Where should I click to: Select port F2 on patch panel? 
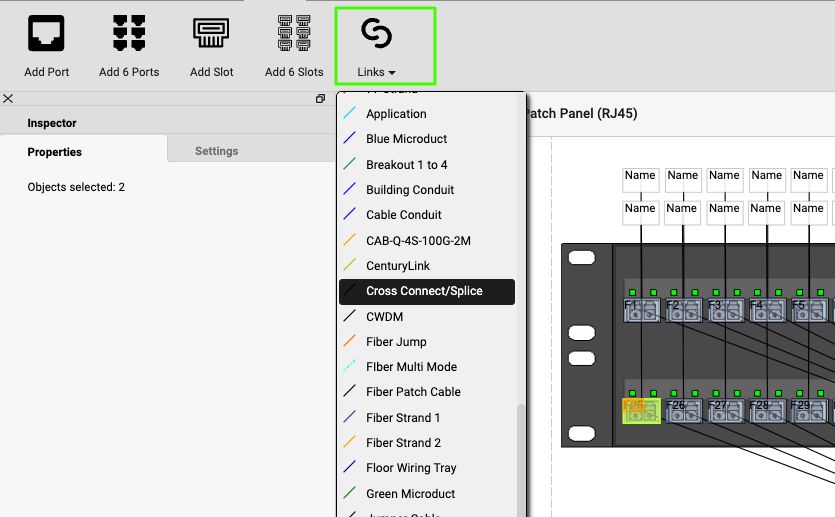pyautogui.click(x=683, y=310)
